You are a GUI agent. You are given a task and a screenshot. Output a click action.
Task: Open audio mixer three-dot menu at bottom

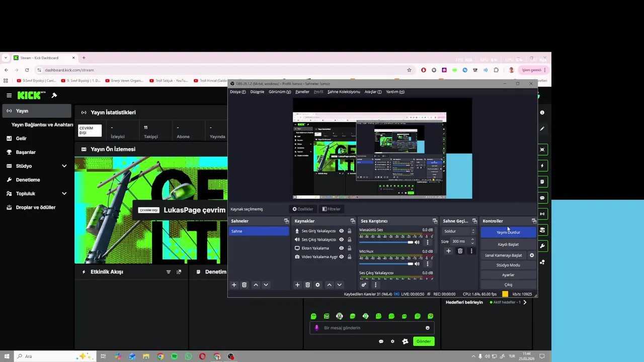coord(375,285)
